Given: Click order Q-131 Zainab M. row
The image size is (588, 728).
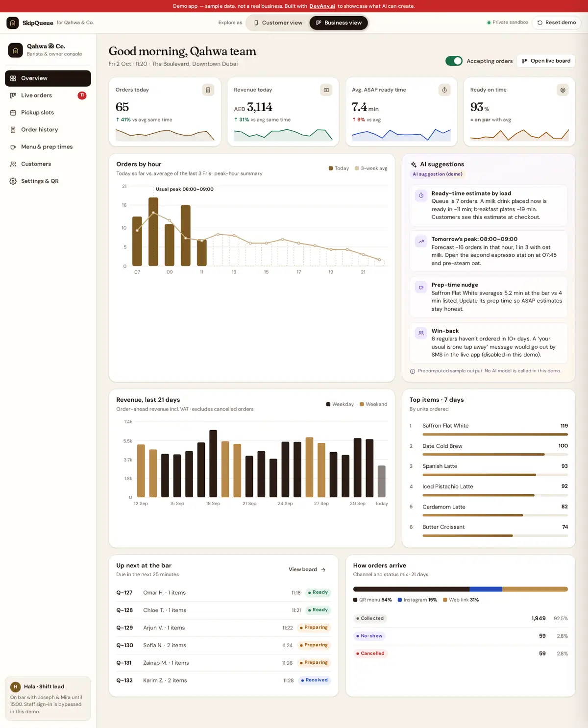Looking at the screenshot, I should (223, 663).
